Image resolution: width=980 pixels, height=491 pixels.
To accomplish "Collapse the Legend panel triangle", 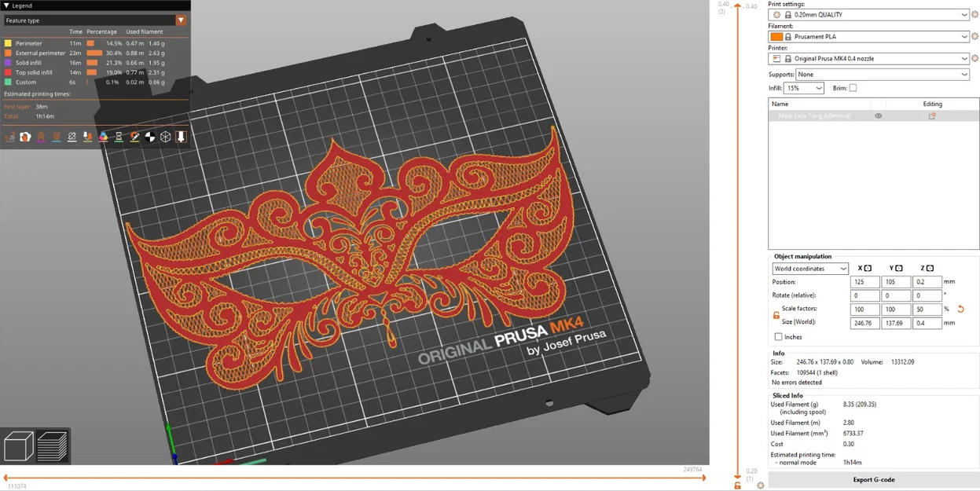I will pos(6,5).
